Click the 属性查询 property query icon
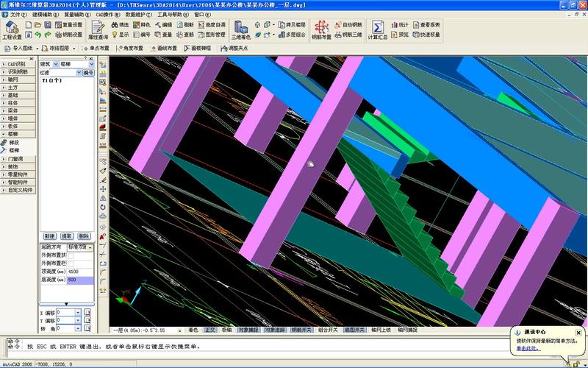Image resolution: width=588 pixels, height=368 pixels. tap(98, 30)
